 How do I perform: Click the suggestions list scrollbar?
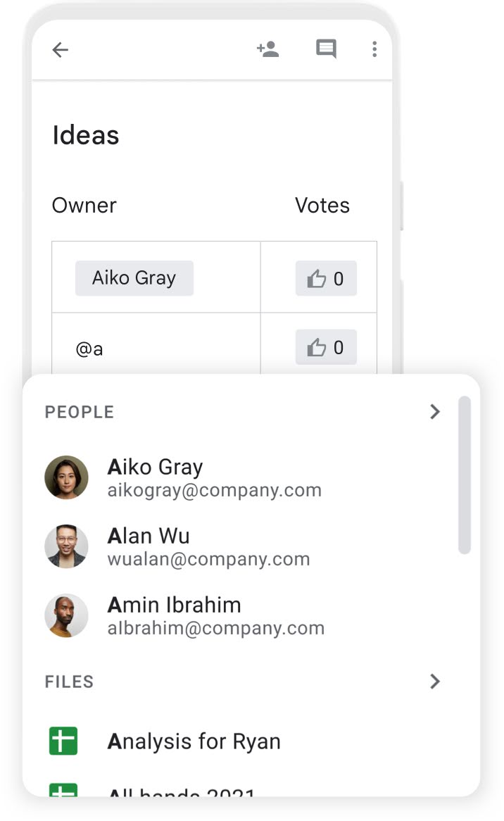(465, 475)
